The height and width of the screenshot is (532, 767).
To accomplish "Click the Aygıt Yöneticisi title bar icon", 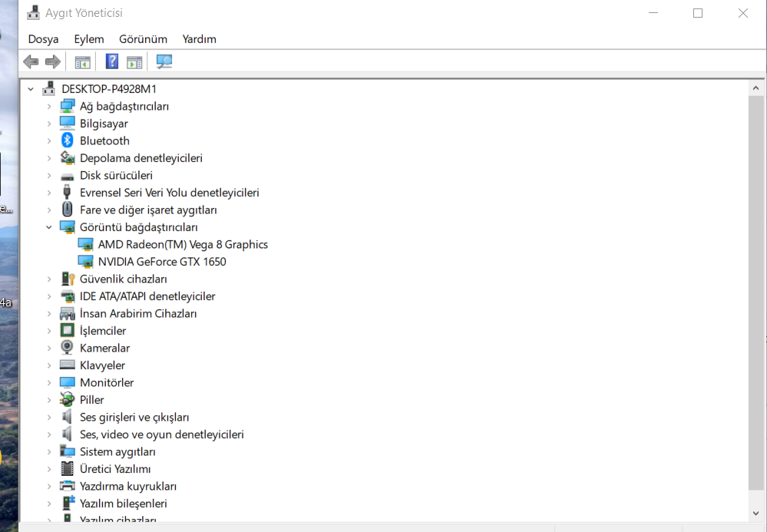I will [33, 13].
